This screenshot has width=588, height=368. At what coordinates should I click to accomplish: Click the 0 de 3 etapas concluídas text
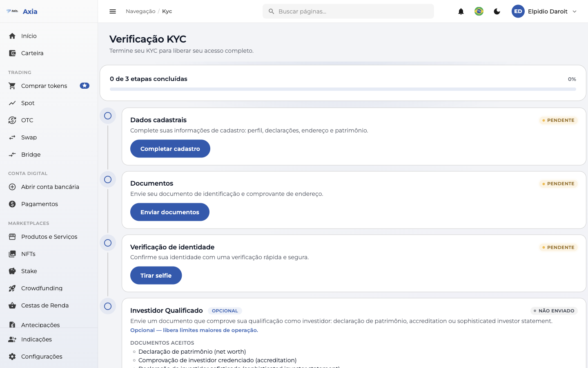click(x=149, y=79)
